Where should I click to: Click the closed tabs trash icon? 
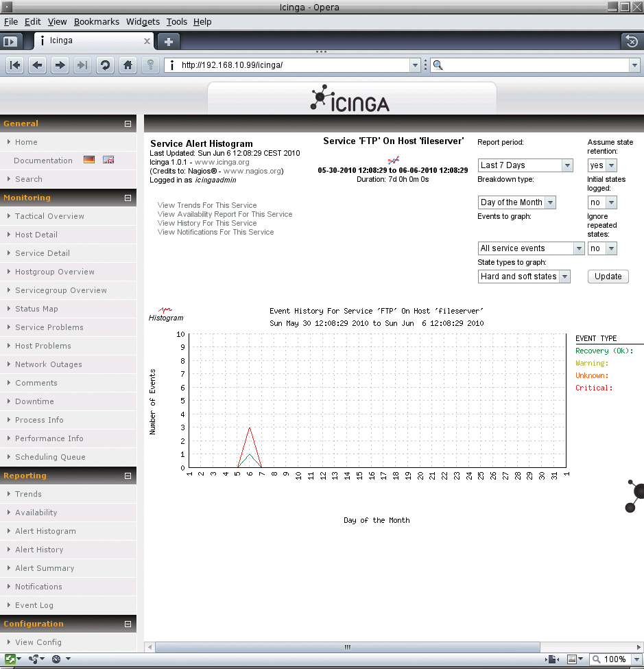tap(632, 41)
